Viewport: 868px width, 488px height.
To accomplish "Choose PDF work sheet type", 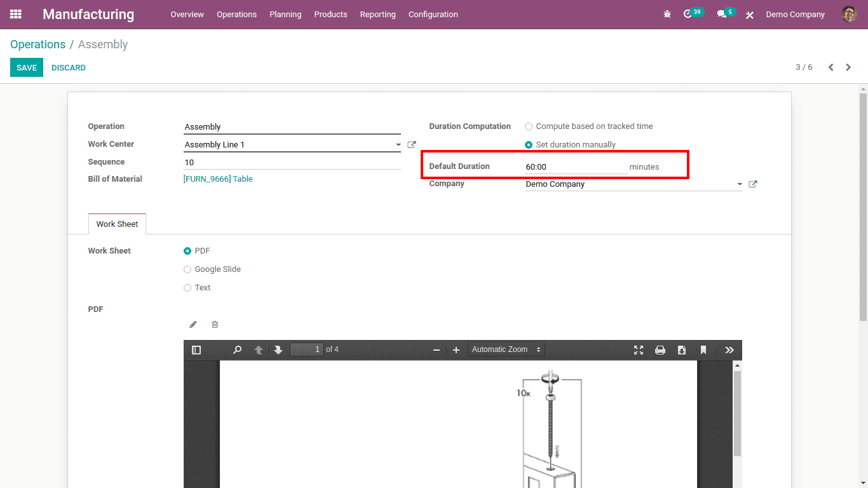I will 187,251.
